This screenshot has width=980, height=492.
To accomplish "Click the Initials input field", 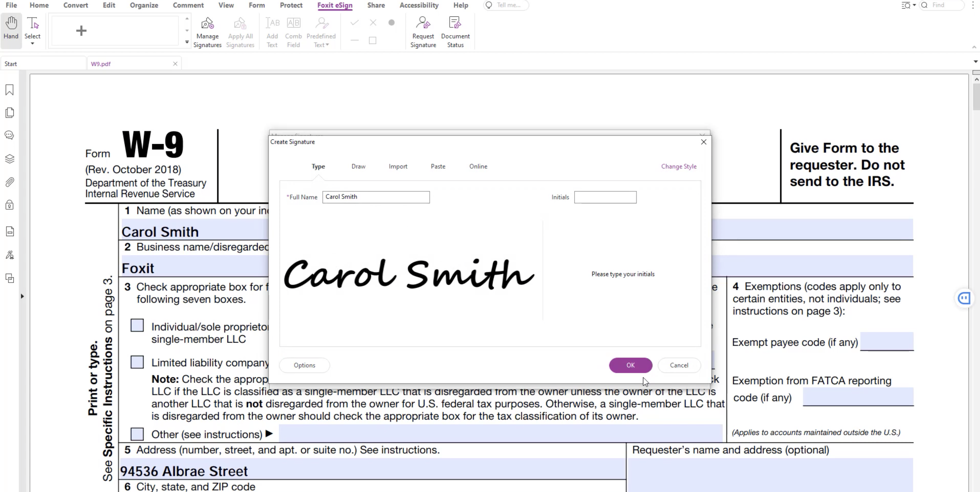I will (x=605, y=197).
